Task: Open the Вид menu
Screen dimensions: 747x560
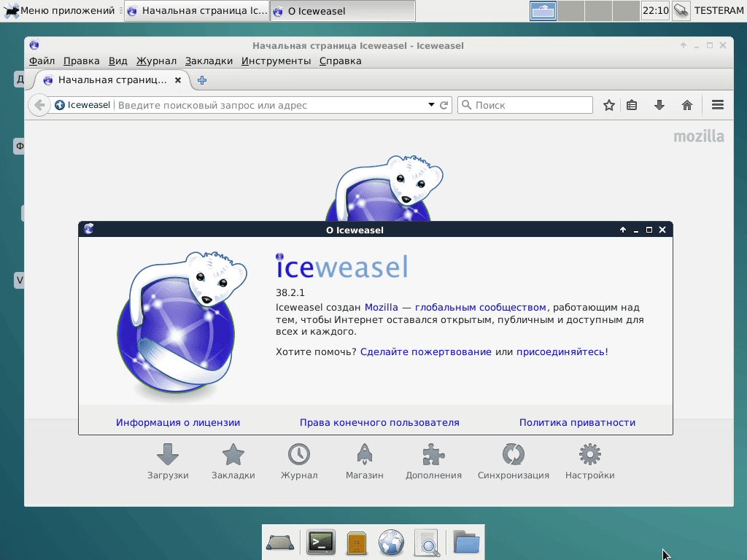Action: click(x=117, y=61)
